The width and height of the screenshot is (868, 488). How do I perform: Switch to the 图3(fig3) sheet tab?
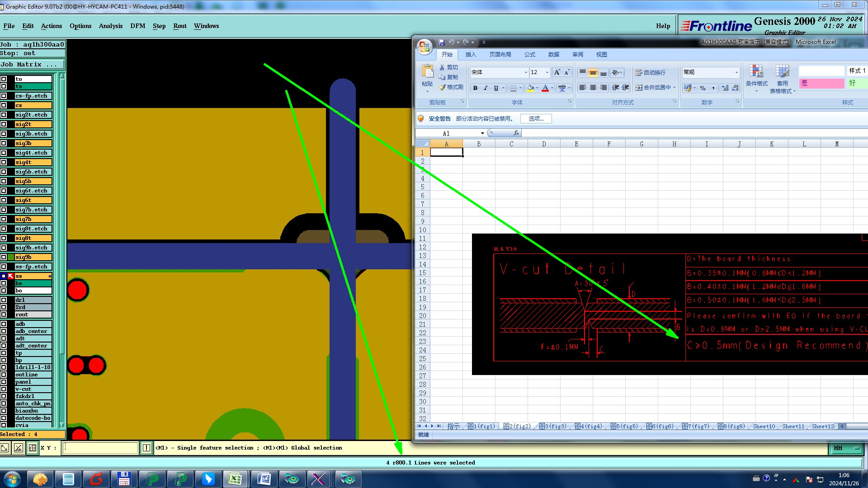[x=552, y=426]
